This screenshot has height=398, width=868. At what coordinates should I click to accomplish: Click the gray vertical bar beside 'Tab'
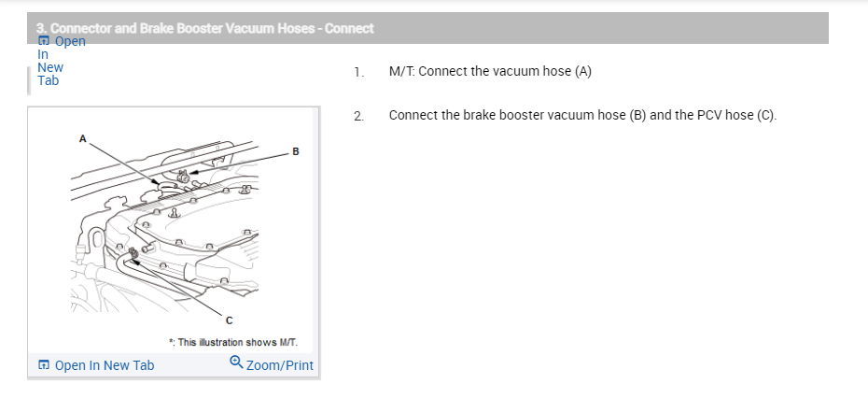pyautogui.click(x=30, y=80)
